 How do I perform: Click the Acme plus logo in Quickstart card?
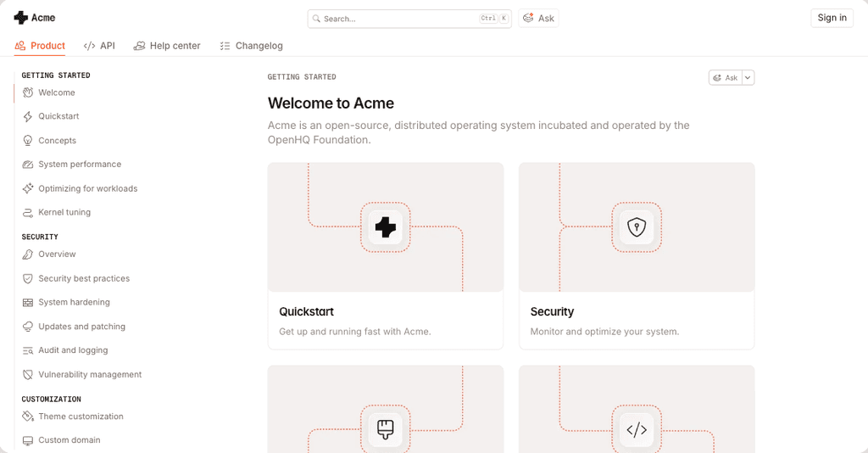tap(386, 227)
